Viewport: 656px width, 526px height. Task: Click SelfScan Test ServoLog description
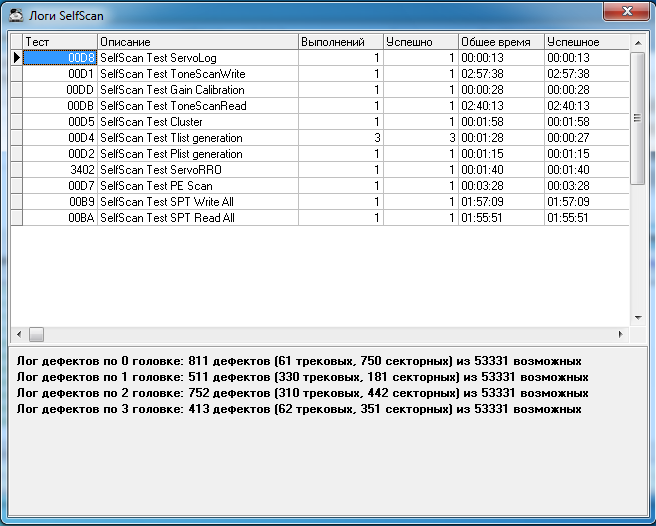198,58
